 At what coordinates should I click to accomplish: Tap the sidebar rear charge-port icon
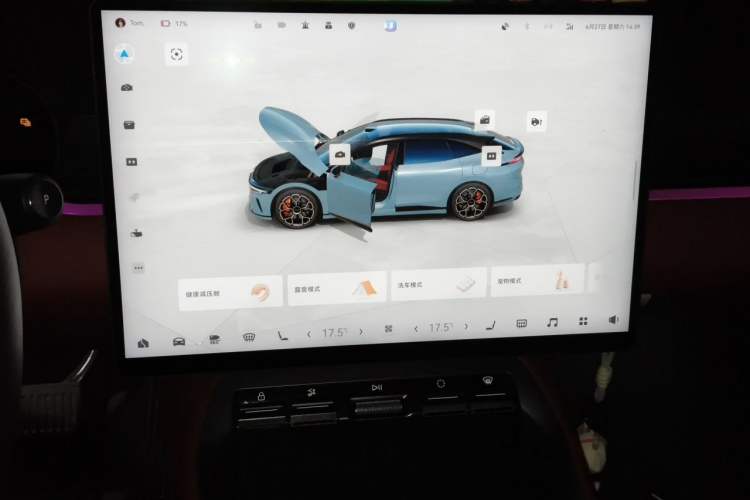132,162
